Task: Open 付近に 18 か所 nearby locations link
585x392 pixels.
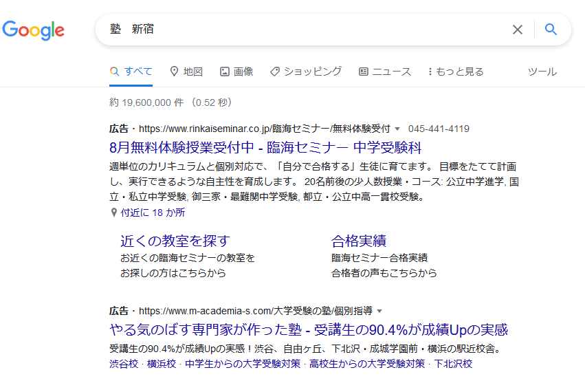Action: [x=153, y=213]
